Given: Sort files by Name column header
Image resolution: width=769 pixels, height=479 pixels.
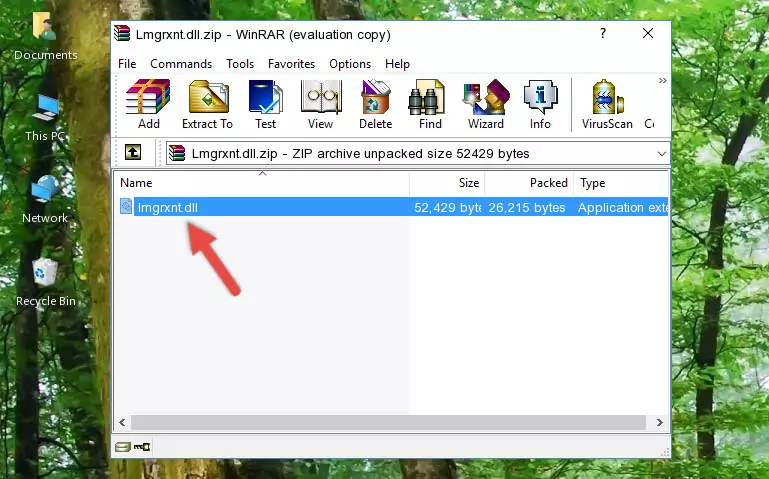Looking at the screenshot, I should [x=262, y=183].
